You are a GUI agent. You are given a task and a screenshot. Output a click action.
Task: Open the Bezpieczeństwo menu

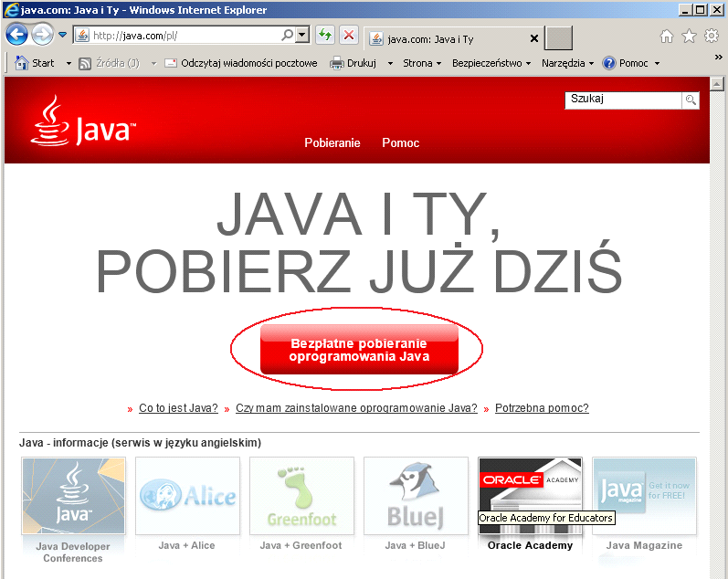tap(491, 63)
